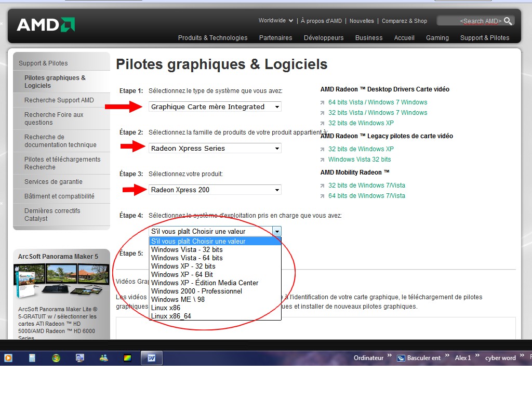Open the Gaming navigation menu
The image size is (532, 399).
tap(437, 37)
